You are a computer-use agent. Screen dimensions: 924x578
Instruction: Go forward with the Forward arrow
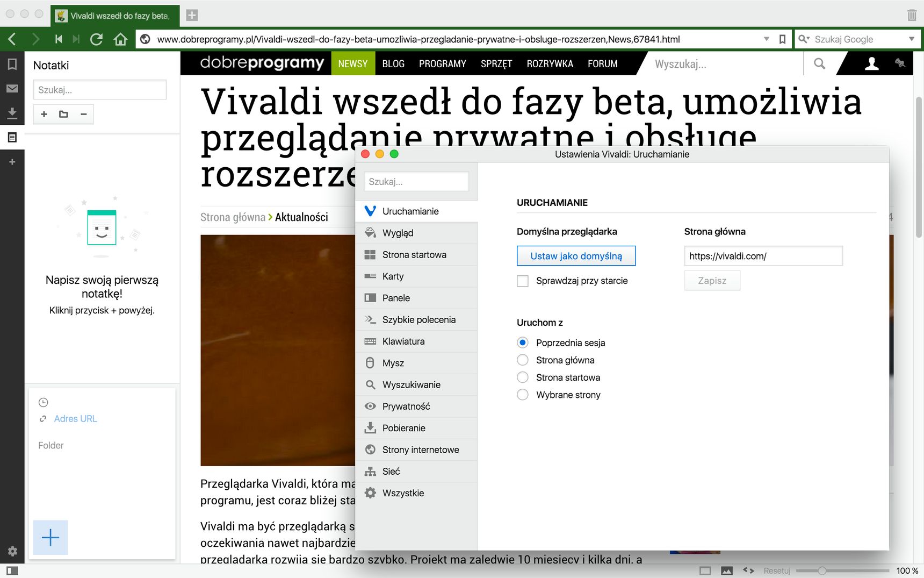pos(35,39)
